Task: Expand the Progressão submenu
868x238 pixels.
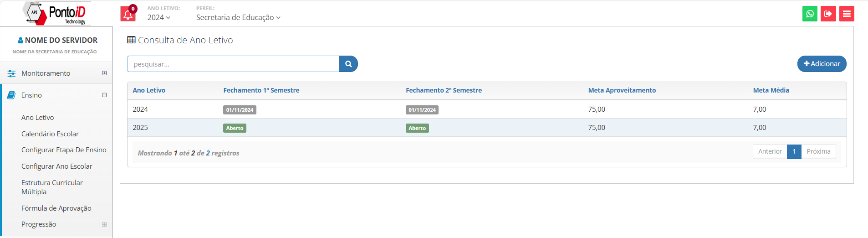Action: [104, 224]
